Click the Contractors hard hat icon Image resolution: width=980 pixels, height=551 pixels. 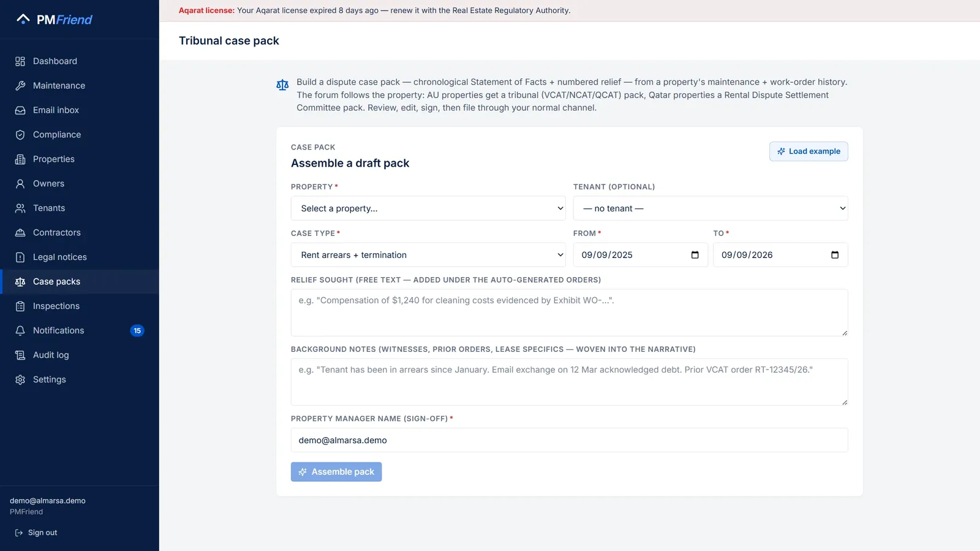[20, 233]
